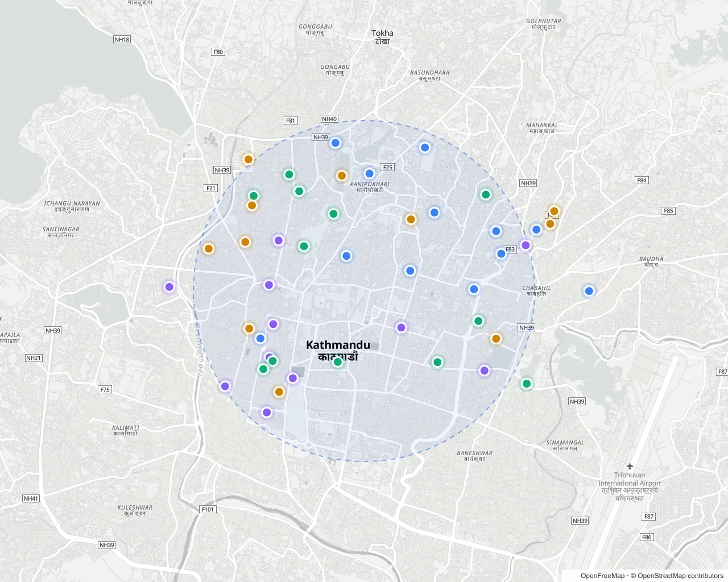The image size is (728, 582).
Task: Select the Baudha place label
Action: (x=651, y=261)
